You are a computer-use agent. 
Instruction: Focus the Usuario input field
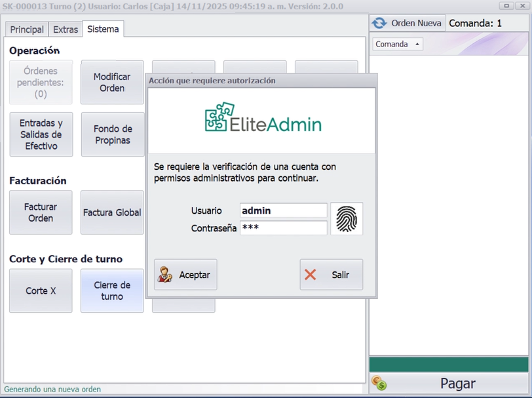click(x=283, y=210)
